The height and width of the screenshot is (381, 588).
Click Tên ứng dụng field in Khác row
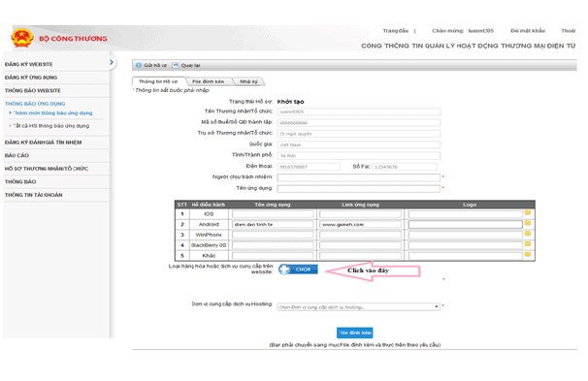[273, 256]
